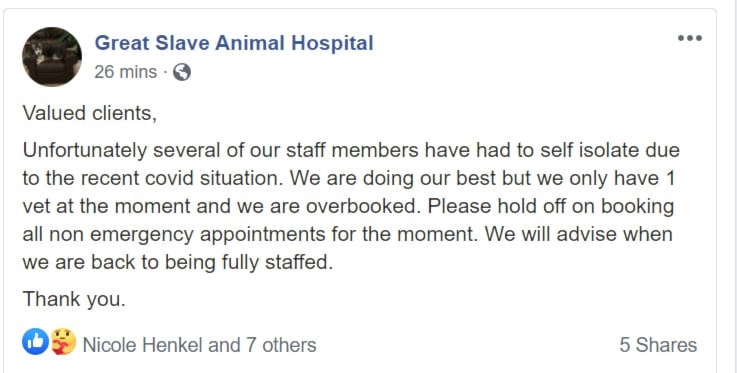Click the word overbooked in the post
737x373 pixels.
361,206
